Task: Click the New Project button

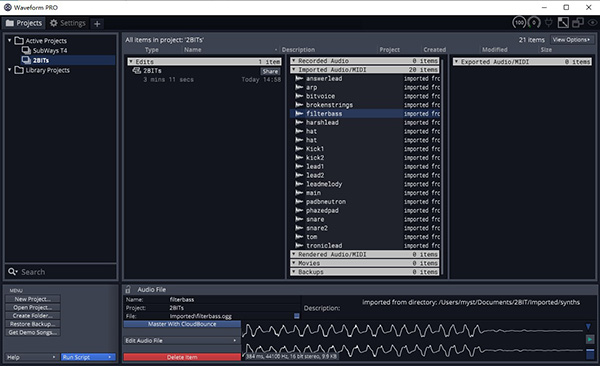Action: (x=33, y=299)
